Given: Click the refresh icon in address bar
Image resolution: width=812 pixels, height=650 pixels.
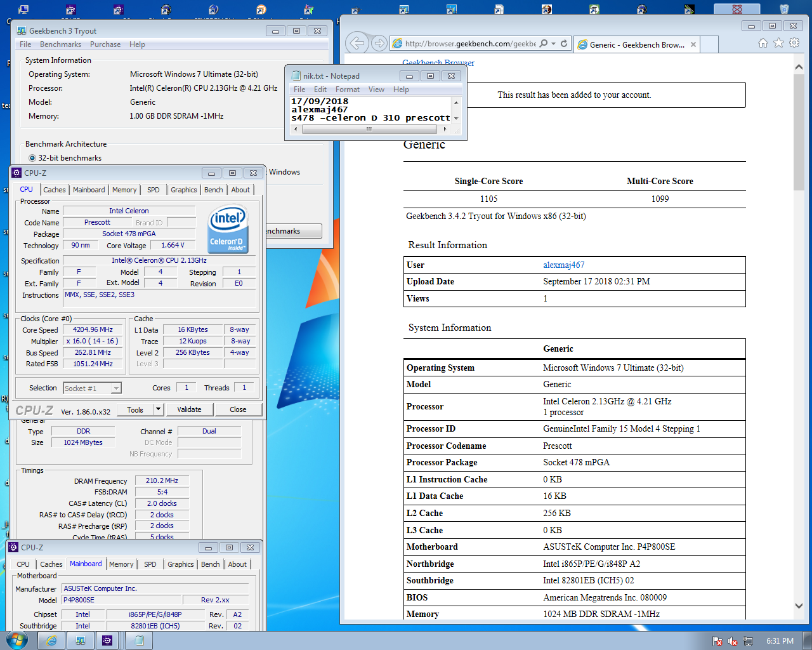Looking at the screenshot, I should (564, 44).
